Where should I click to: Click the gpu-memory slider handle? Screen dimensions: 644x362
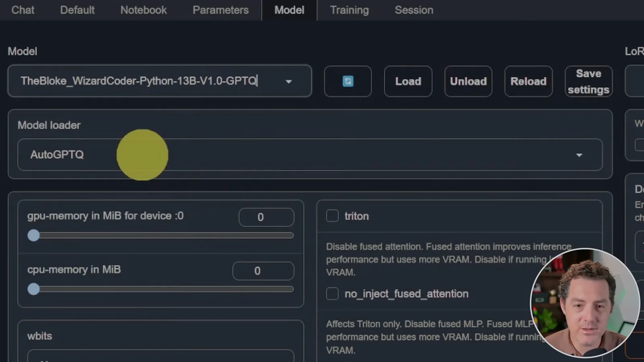pyautogui.click(x=34, y=235)
